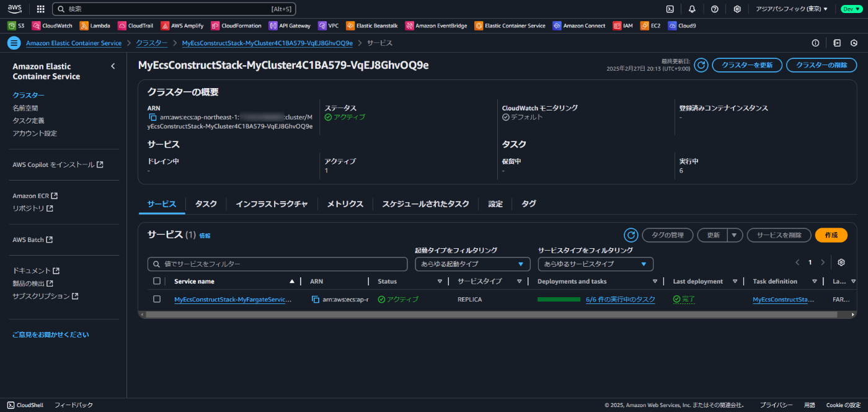Click the クラスターの削除 button
This screenshot has width=868, height=412.
point(821,65)
